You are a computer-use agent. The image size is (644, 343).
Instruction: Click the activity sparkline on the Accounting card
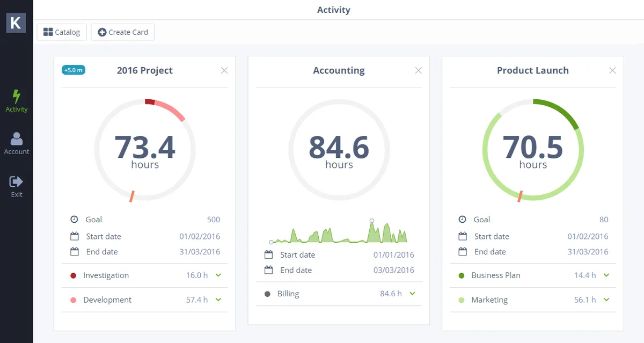338,231
